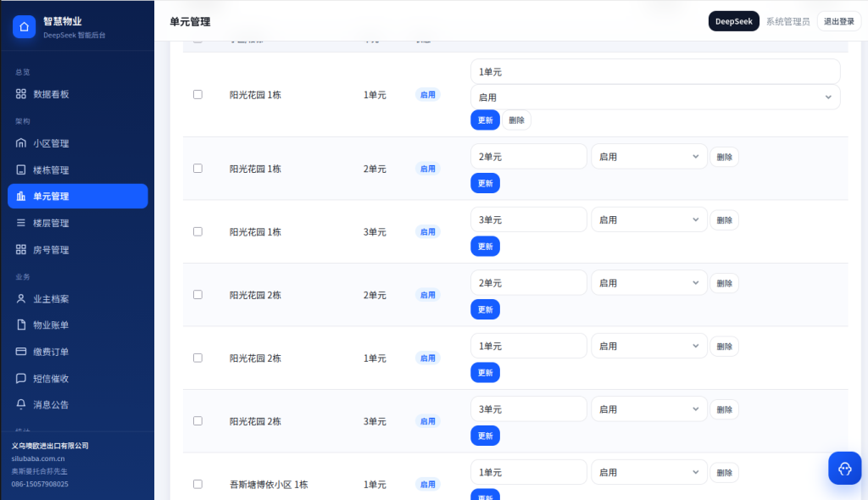Click unit name field for 阳光花园 2栋 3单元
The width and height of the screenshot is (868, 500).
[x=529, y=409]
